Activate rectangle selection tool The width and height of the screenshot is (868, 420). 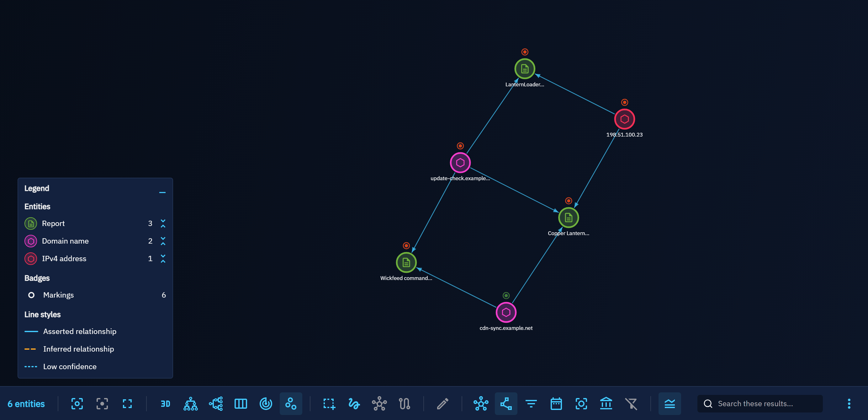(329, 403)
